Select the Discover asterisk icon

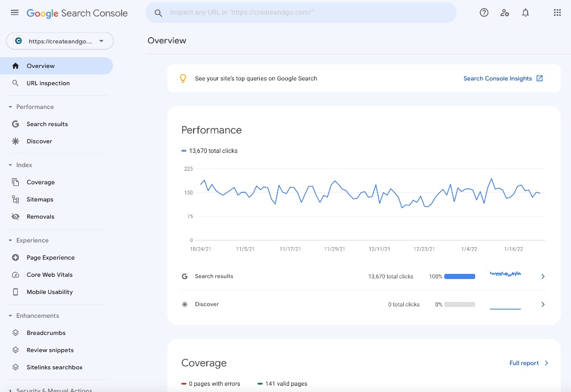(15, 141)
